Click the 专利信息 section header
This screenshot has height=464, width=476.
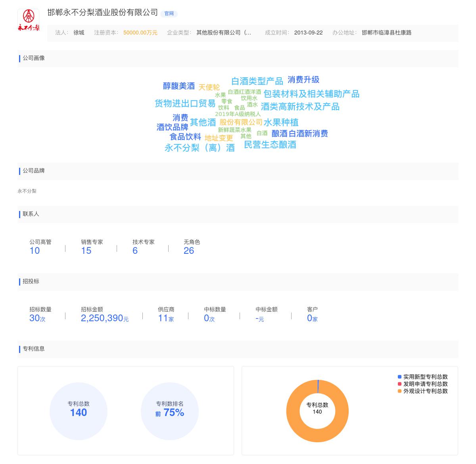coord(238,349)
